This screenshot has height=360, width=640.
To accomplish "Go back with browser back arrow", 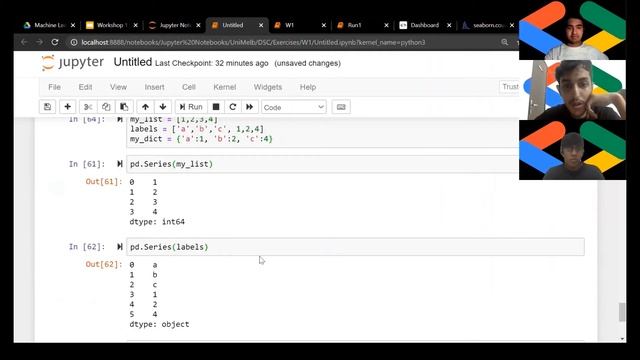I will tap(24, 42).
